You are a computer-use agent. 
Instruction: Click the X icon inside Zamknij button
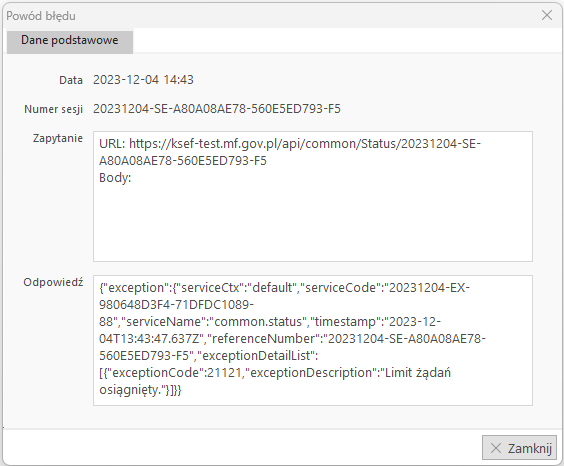click(496, 448)
